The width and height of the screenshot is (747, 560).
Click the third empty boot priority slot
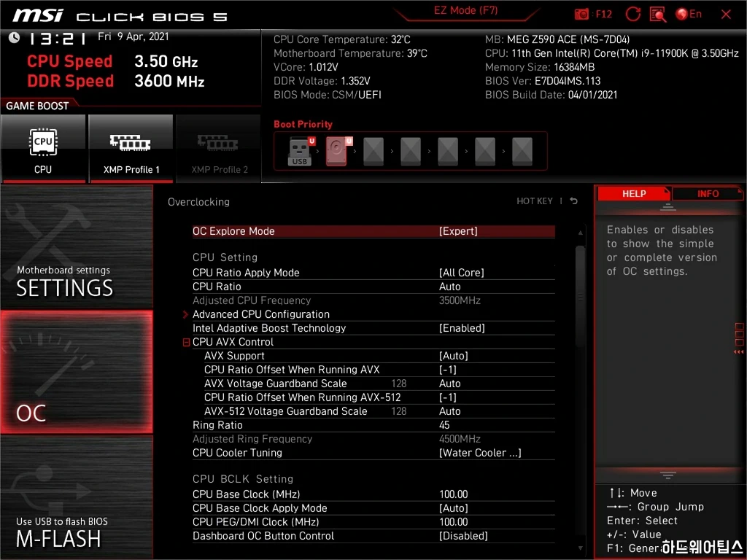[x=448, y=152]
